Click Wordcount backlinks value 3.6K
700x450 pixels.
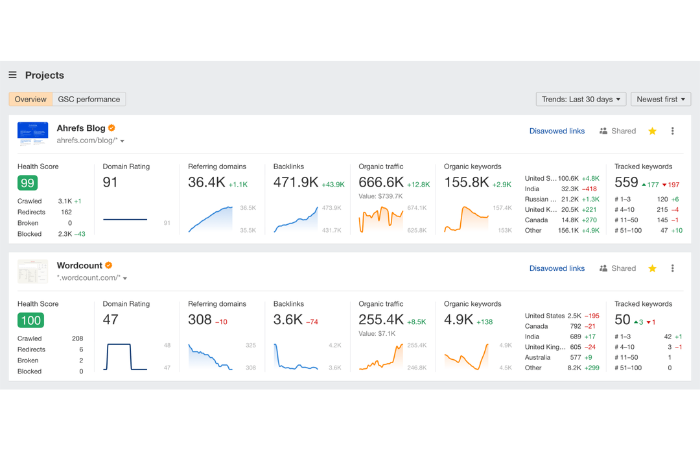288,320
